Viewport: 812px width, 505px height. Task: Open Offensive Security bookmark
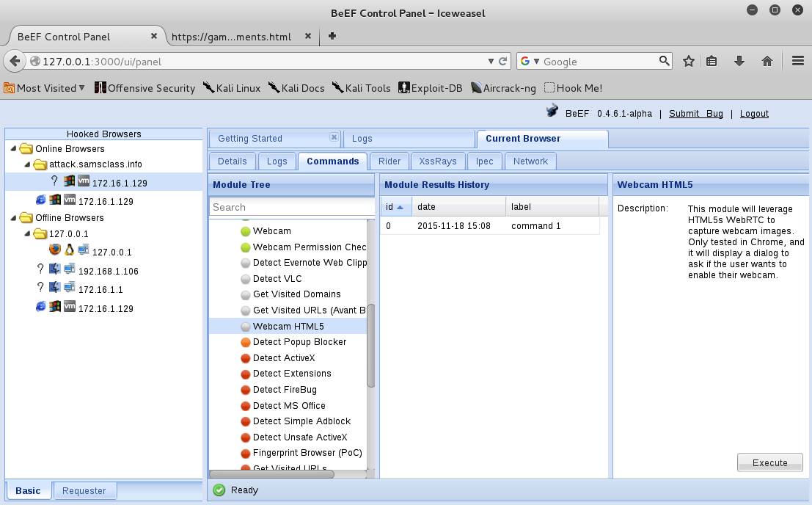145,88
